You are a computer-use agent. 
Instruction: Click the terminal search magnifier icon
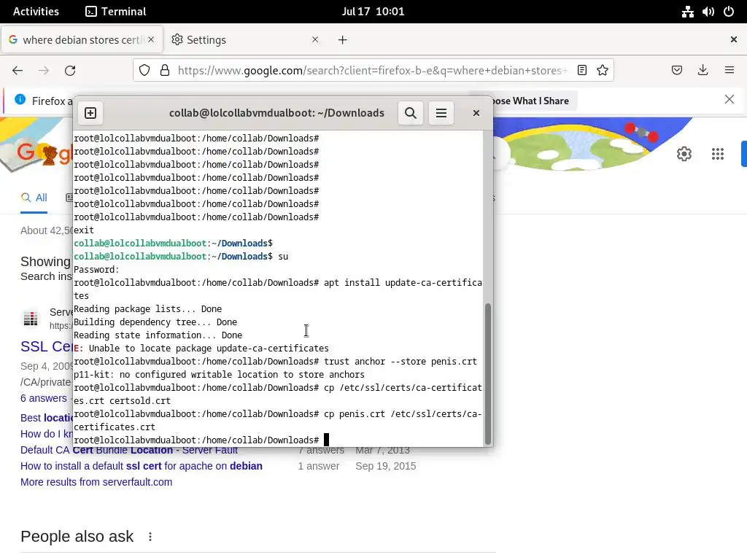[410, 113]
